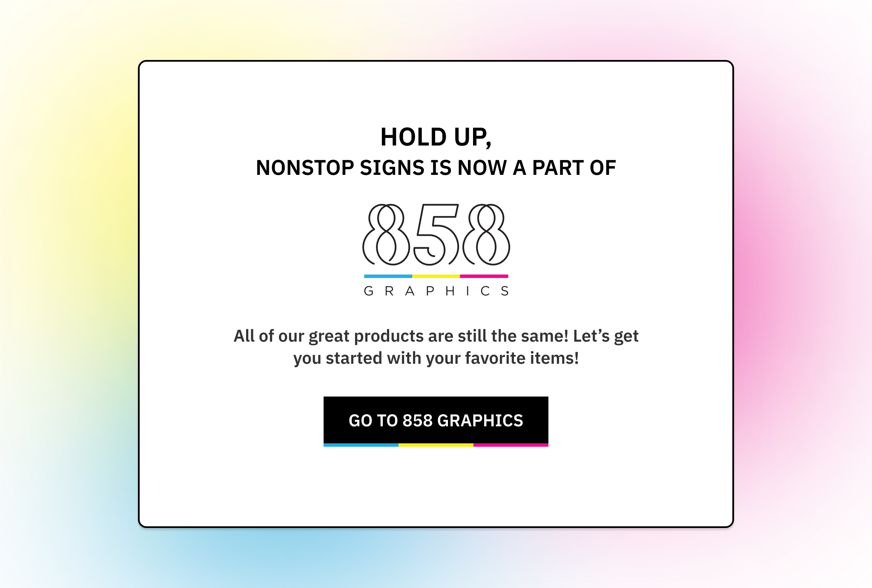Click the "you started with your favorite items!" line
Screen dimensions: 872x588
point(436,358)
